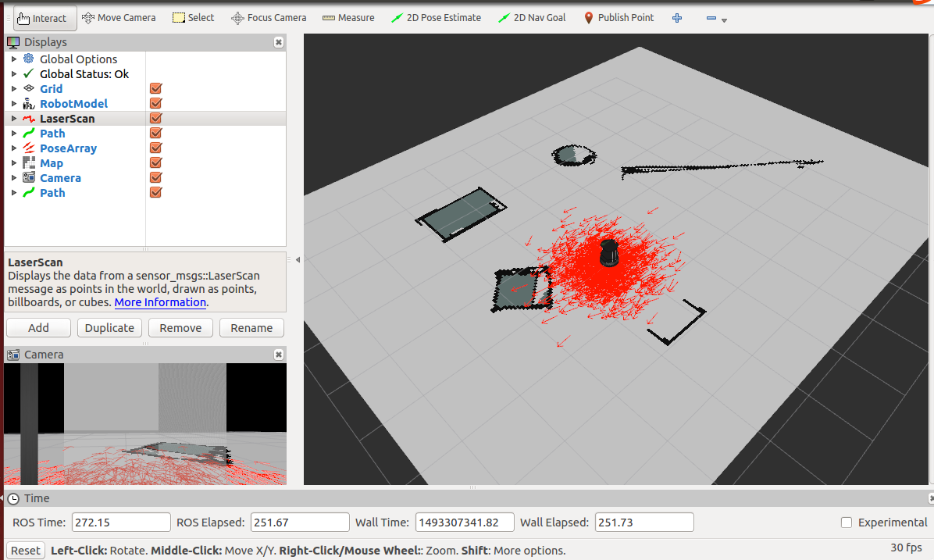Close the Displays panel
This screenshot has height=560, width=934.
(x=278, y=42)
